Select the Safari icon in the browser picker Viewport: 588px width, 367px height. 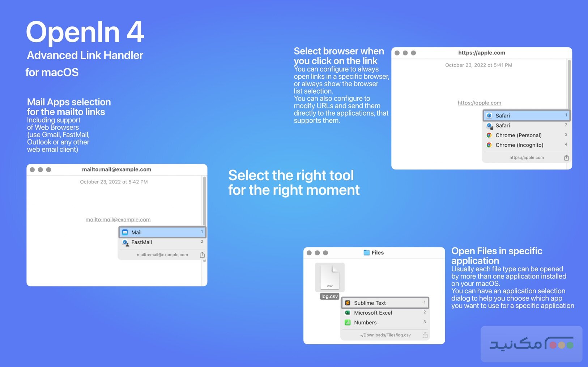click(x=489, y=115)
